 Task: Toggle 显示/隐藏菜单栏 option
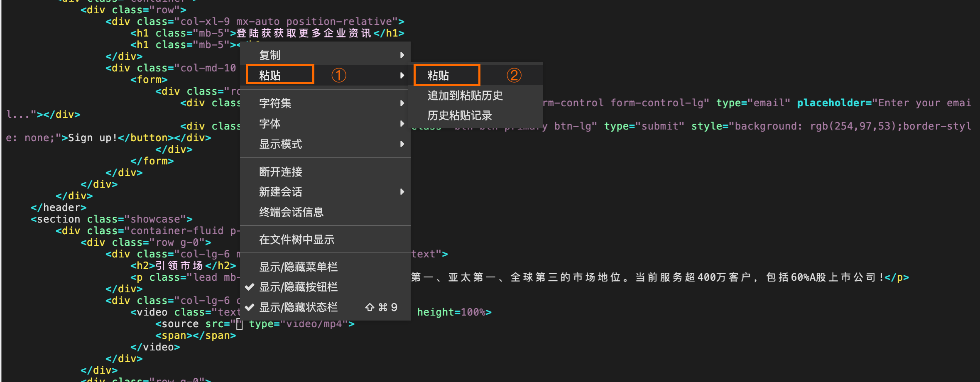pos(298,267)
